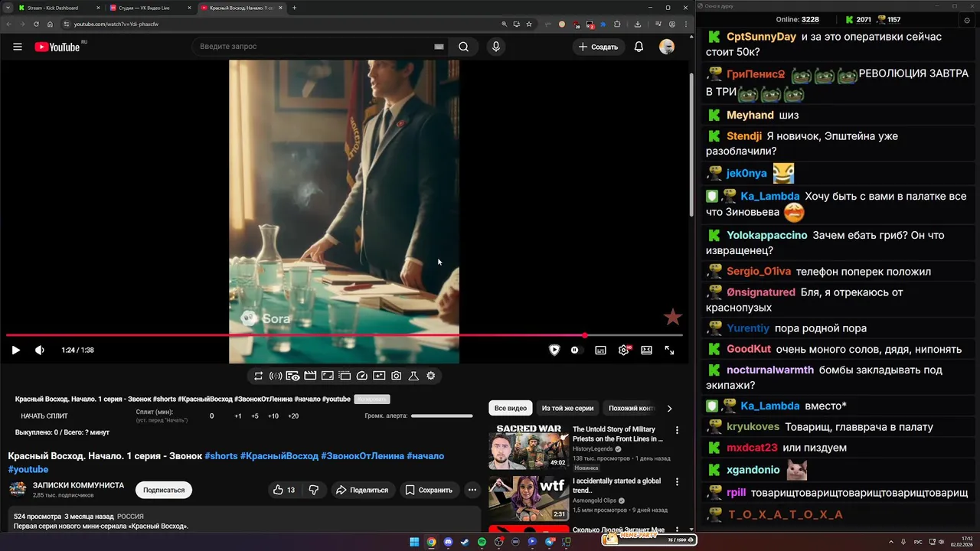This screenshot has width=980, height=551.
Task: Toggle loop icon in enhancer toolbar
Action: (x=259, y=376)
